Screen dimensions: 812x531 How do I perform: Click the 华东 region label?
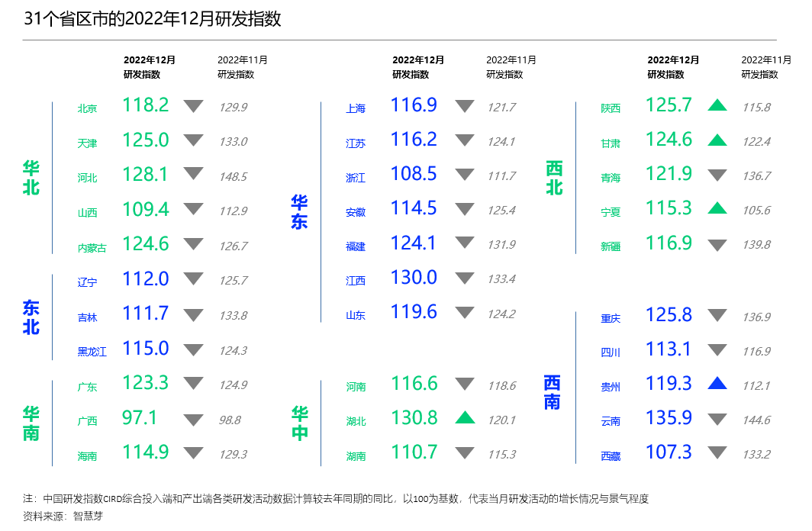point(299,212)
